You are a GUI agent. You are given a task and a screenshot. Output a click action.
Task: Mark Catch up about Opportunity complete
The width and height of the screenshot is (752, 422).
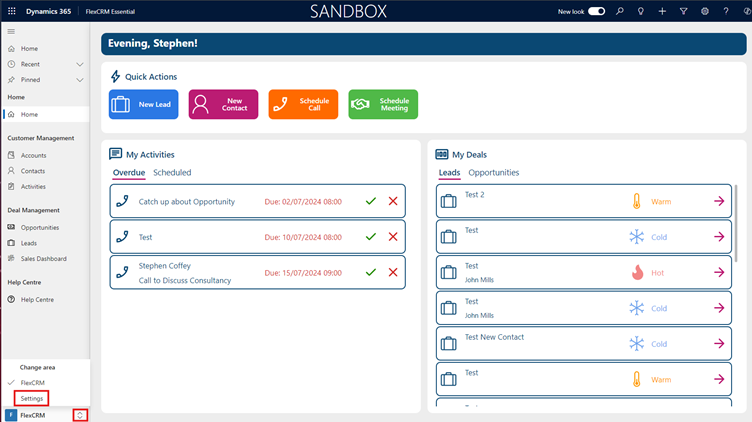[371, 201]
